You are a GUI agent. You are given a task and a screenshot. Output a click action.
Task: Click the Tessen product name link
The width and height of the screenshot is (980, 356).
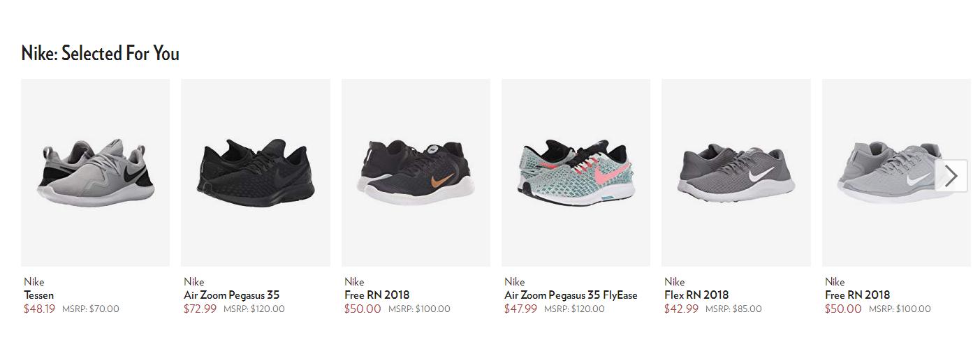pos(39,295)
